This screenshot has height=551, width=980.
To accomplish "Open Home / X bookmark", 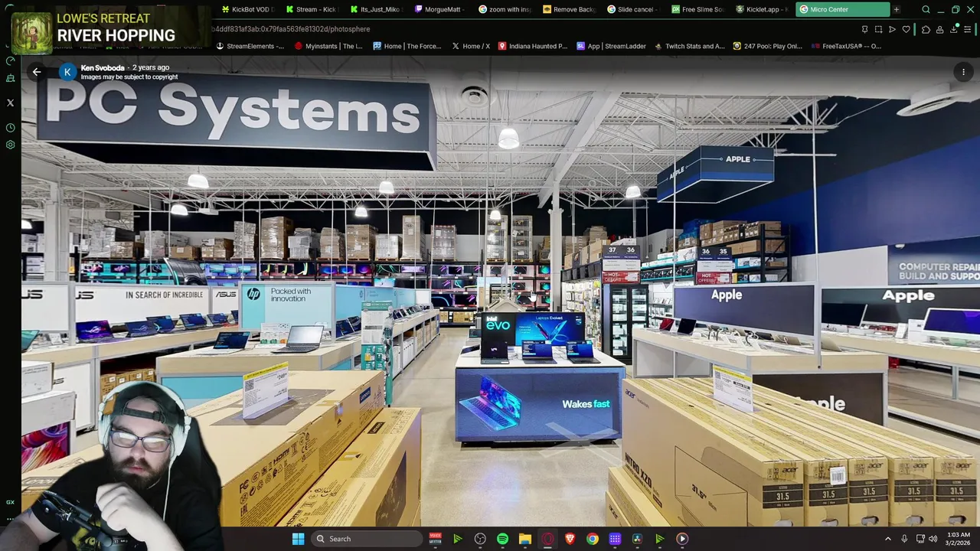I will click(471, 46).
